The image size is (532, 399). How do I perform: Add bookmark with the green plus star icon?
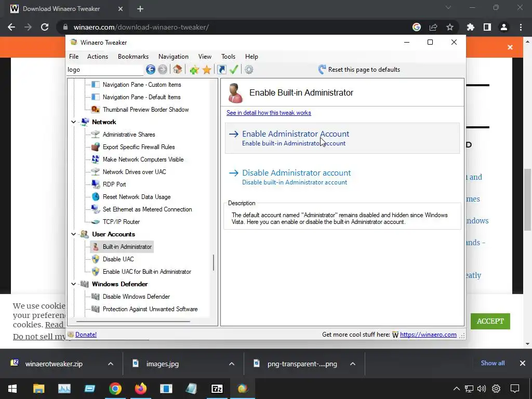coord(194,70)
